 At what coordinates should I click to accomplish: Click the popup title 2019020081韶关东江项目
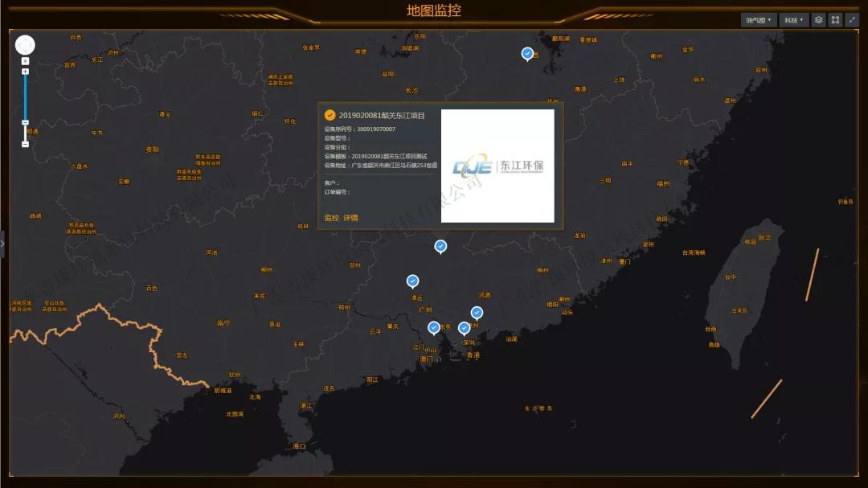(382, 115)
